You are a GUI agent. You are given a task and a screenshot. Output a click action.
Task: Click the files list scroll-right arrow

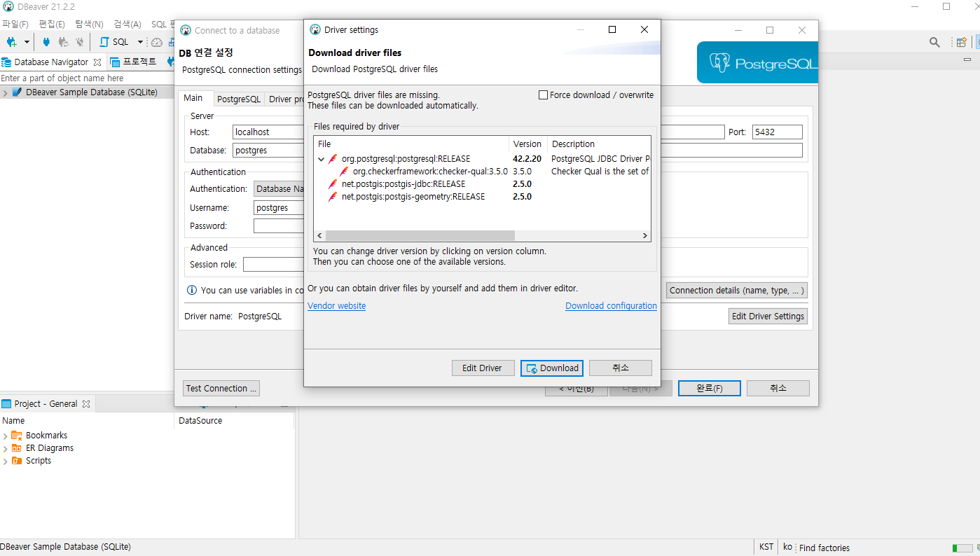pyautogui.click(x=645, y=236)
